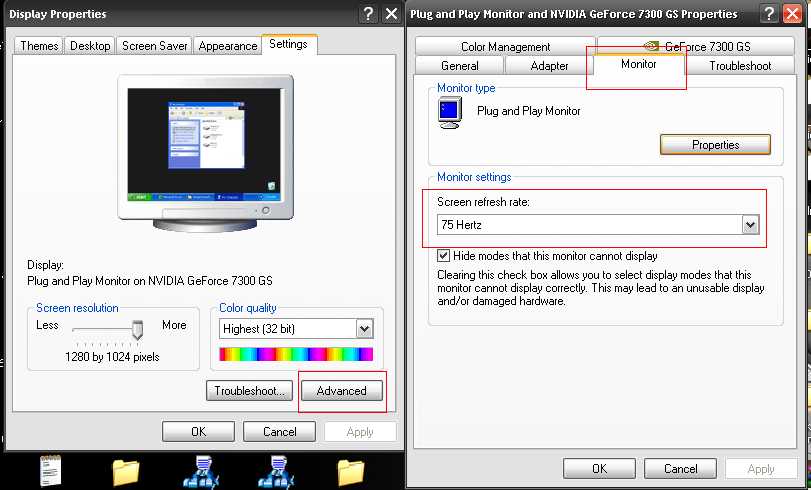Uncheck Hide modes that this monitor cannot display

pyautogui.click(x=445, y=256)
